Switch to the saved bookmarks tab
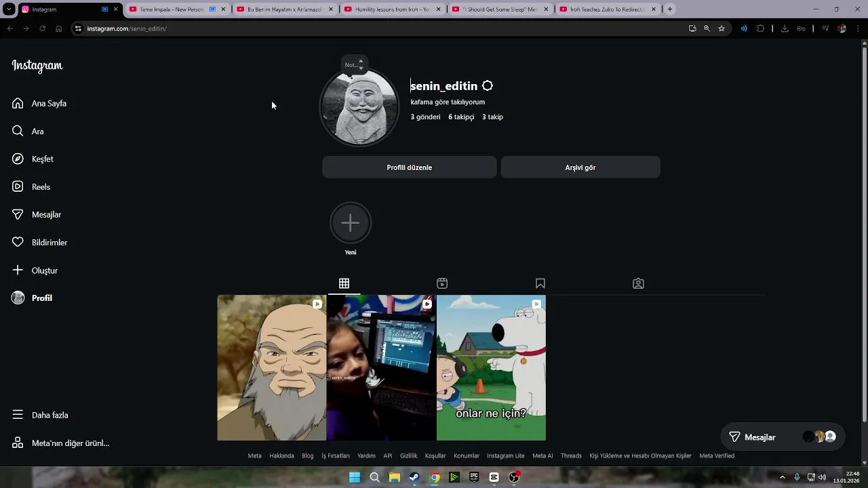This screenshot has height=488, width=868. click(x=540, y=283)
